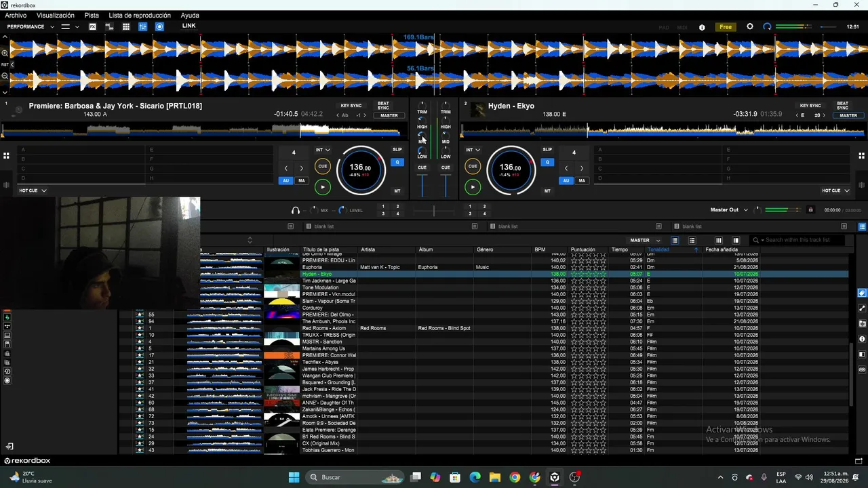The height and width of the screenshot is (488, 868).
Task: Open the FX panel
Action: click(93, 26)
